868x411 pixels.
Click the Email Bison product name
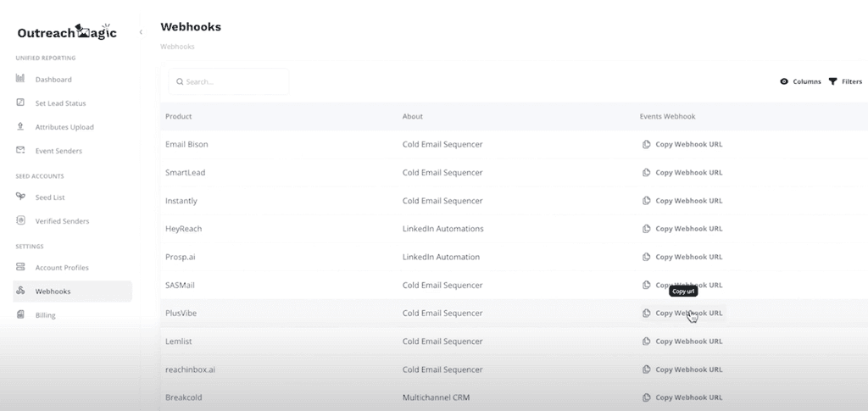186,144
